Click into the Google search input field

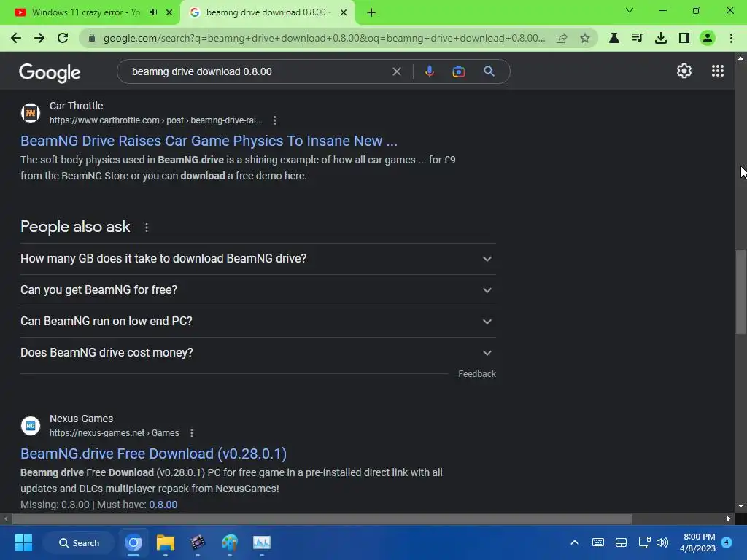click(258, 71)
